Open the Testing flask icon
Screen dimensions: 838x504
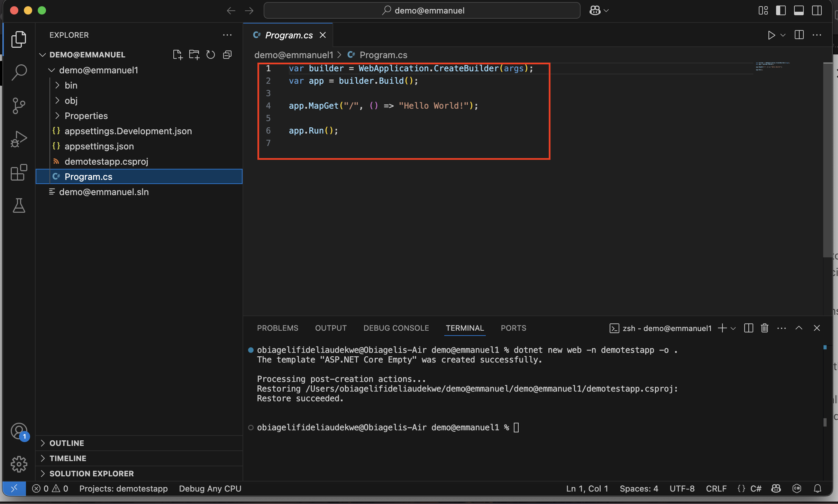click(x=19, y=205)
